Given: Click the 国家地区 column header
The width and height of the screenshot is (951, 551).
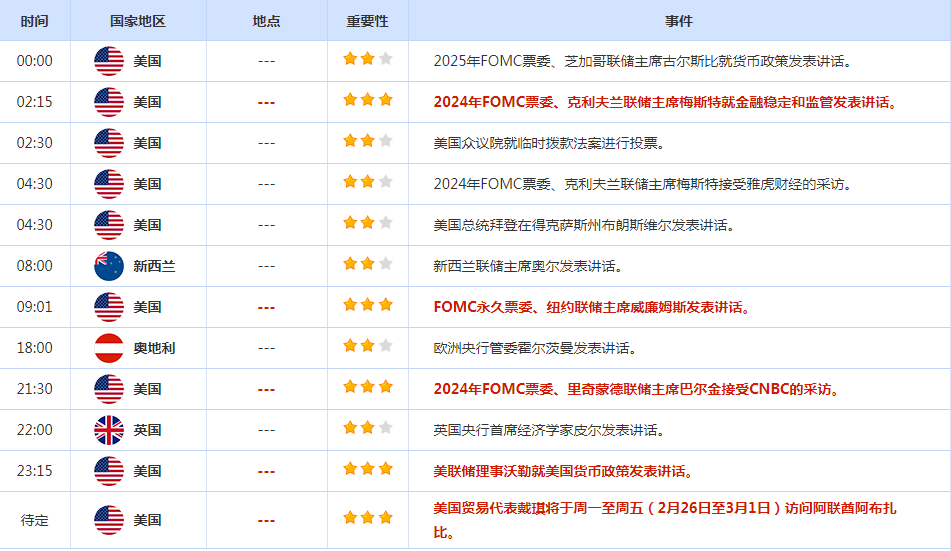Looking at the screenshot, I should click(x=138, y=21).
